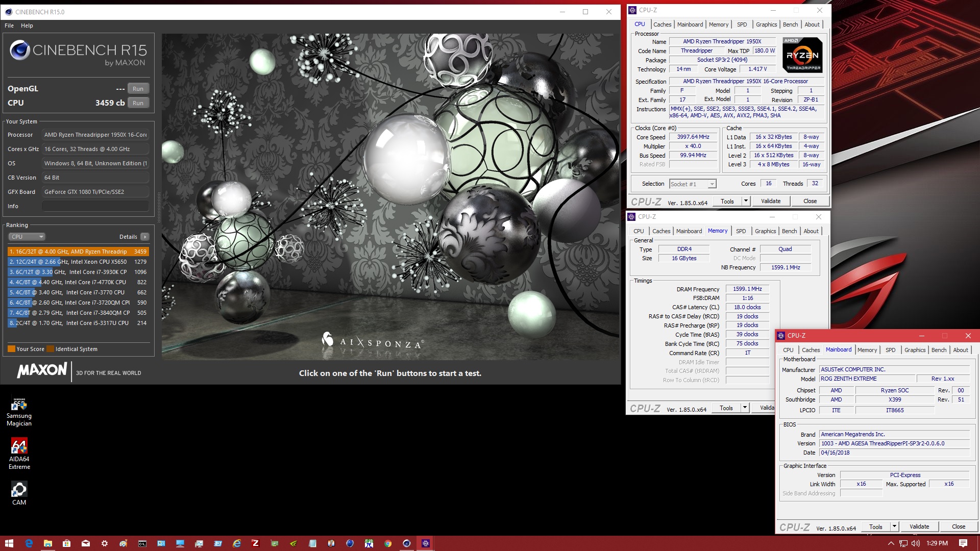Click the taskbar clock 1:29 PM
Viewport: 980px width, 551px height.
[x=937, y=543]
